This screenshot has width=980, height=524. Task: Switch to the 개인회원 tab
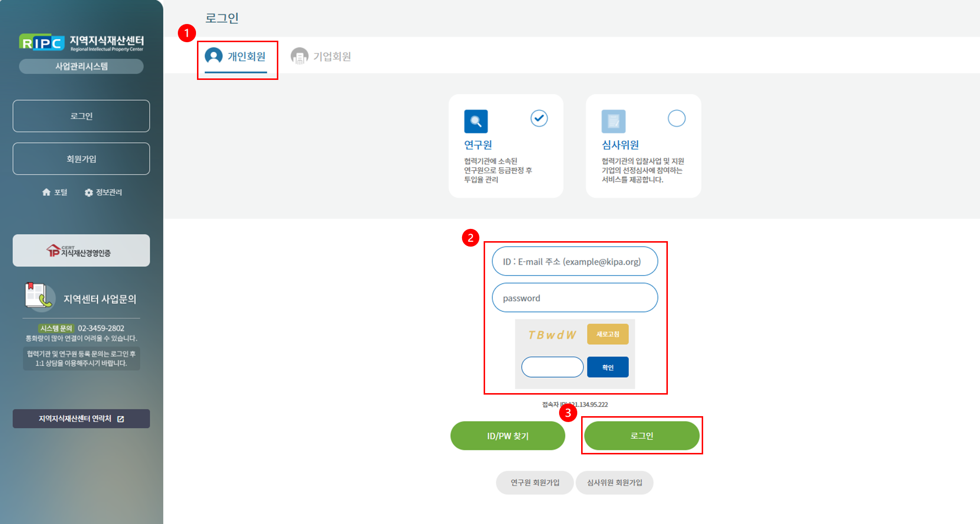pos(236,56)
